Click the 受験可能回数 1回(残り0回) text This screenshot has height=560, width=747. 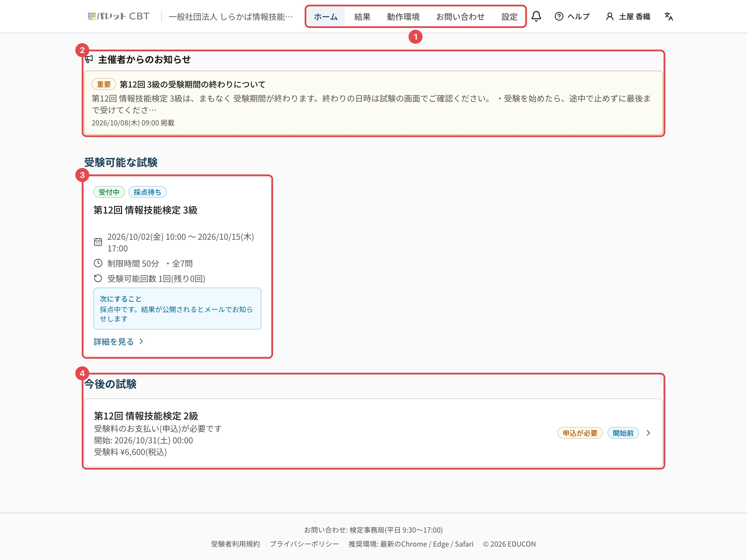[156, 279]
